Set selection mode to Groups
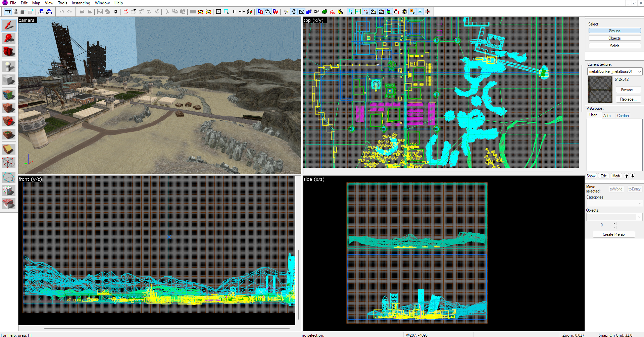Screen dimensions: 644x337 [614, 31]
